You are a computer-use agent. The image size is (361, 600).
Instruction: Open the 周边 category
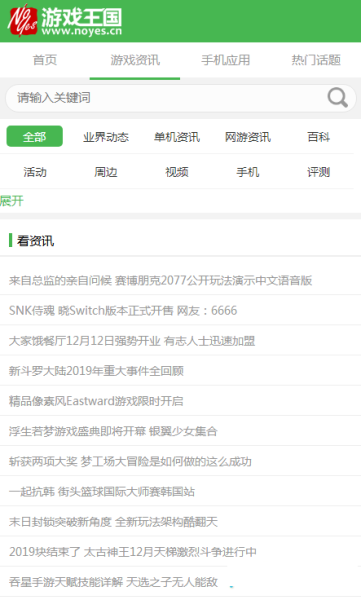point(106,172)
